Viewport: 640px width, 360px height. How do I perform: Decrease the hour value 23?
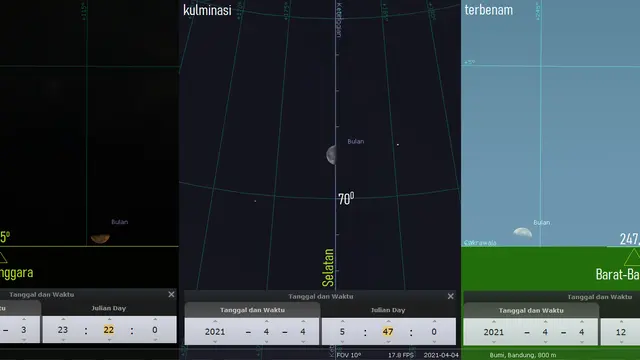coord(63,340)
